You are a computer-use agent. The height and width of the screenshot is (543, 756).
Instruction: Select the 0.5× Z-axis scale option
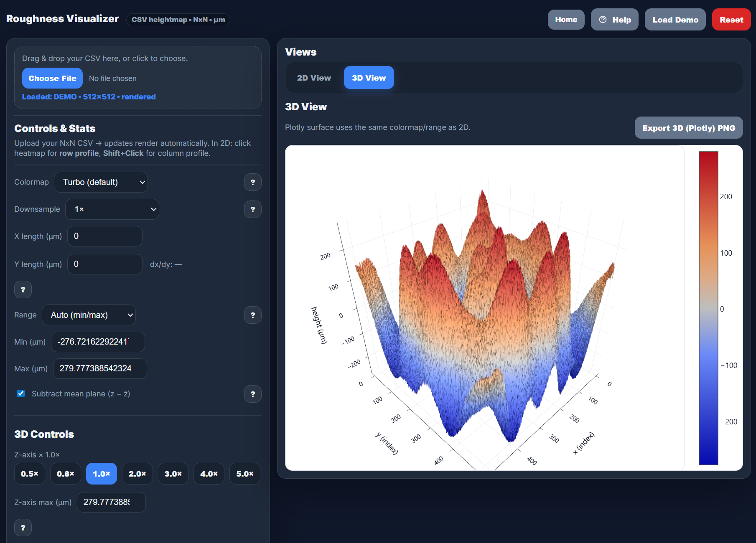(29, 474)
